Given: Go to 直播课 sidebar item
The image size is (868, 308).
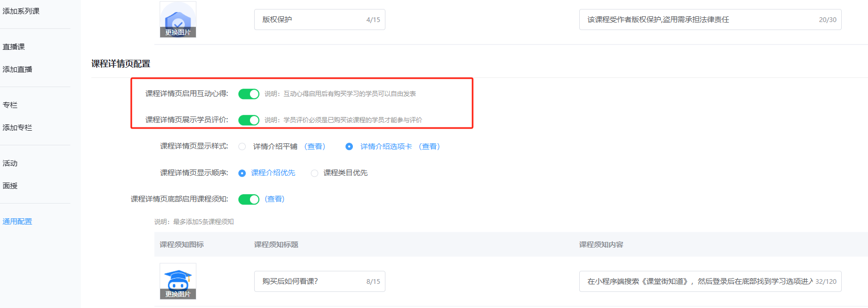Looking at the screenshot, I should (x=14, y=47).
